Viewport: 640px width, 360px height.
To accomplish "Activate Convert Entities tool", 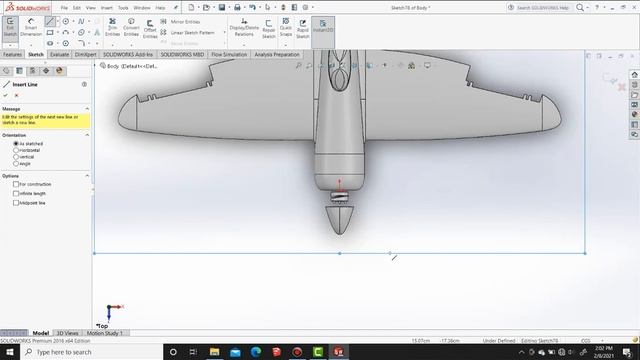I will (131, 27).
